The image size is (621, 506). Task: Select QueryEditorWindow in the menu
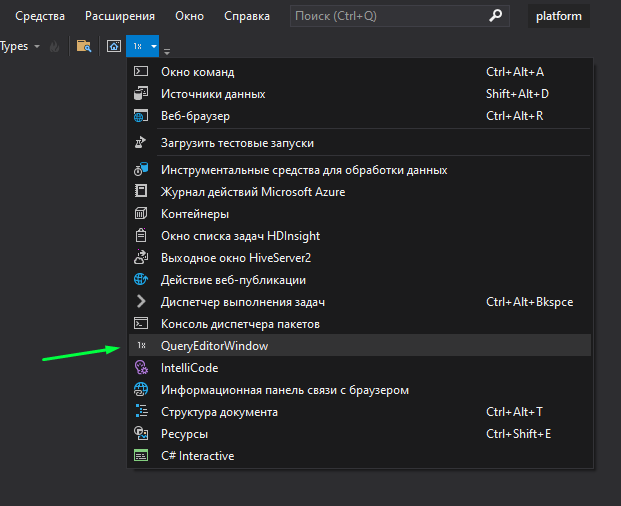click(x=214, y=346)
